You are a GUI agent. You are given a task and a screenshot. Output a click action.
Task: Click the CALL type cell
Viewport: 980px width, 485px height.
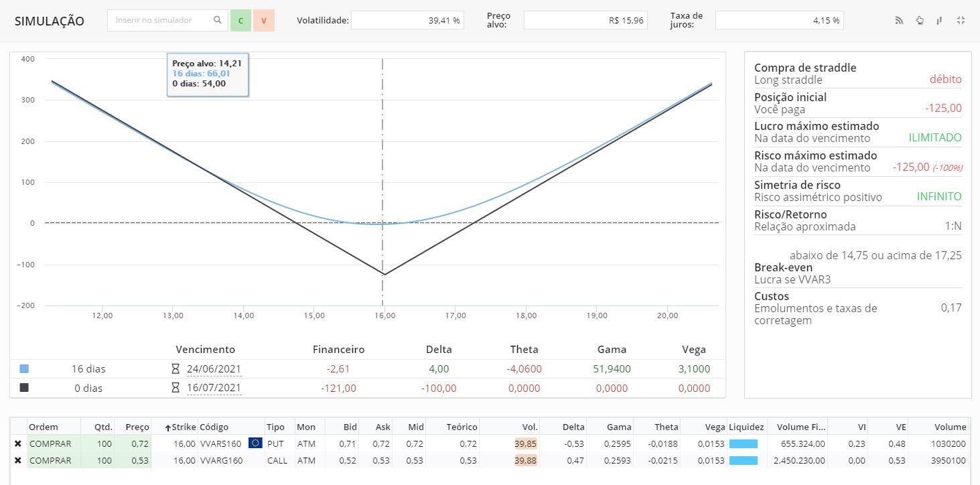point(277,460)
